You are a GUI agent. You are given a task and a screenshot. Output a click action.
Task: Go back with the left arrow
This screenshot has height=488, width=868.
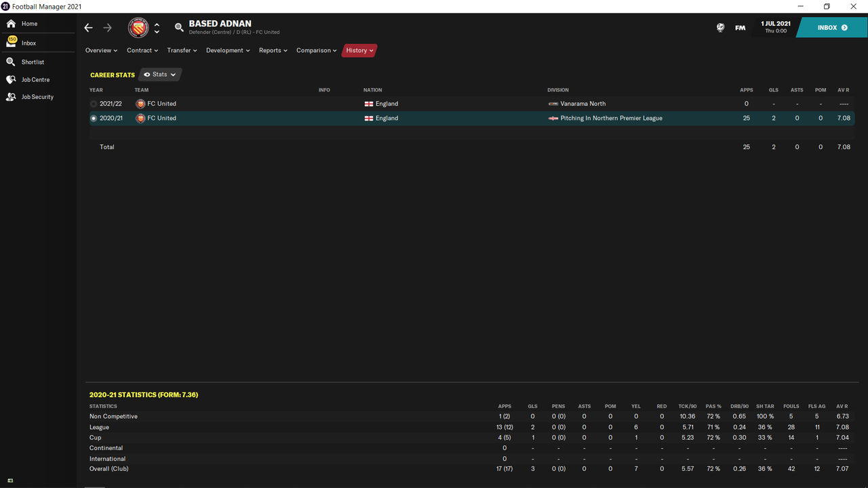click(x=88, y=28)
